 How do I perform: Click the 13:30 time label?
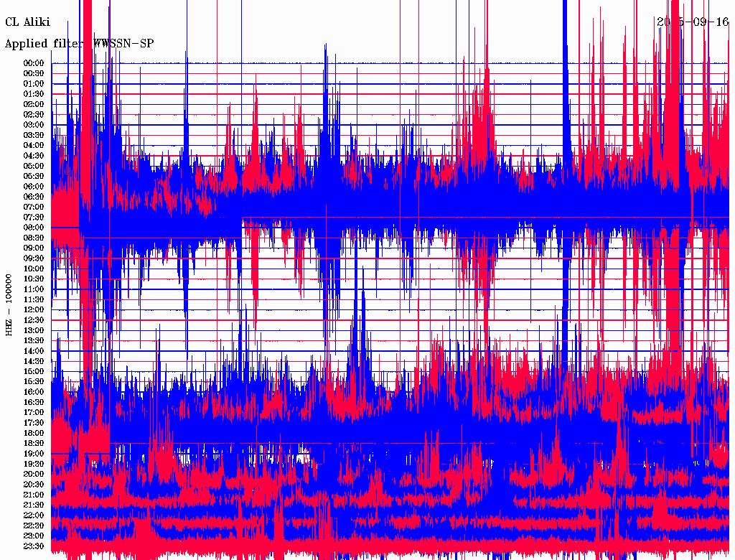[34, 341]
